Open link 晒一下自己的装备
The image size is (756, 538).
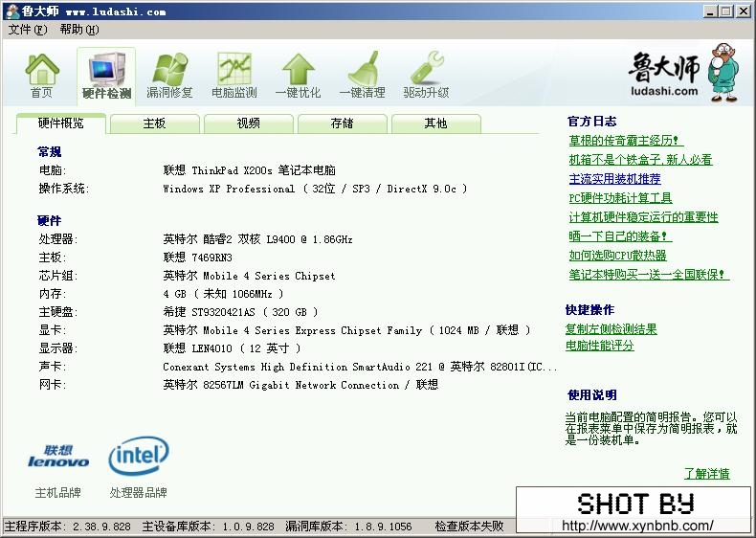[620, 235]
